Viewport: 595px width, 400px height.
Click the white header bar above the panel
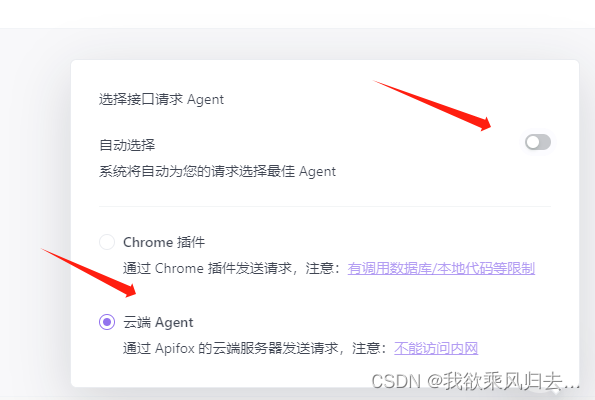pyautogui.click(x=298, y=14)
